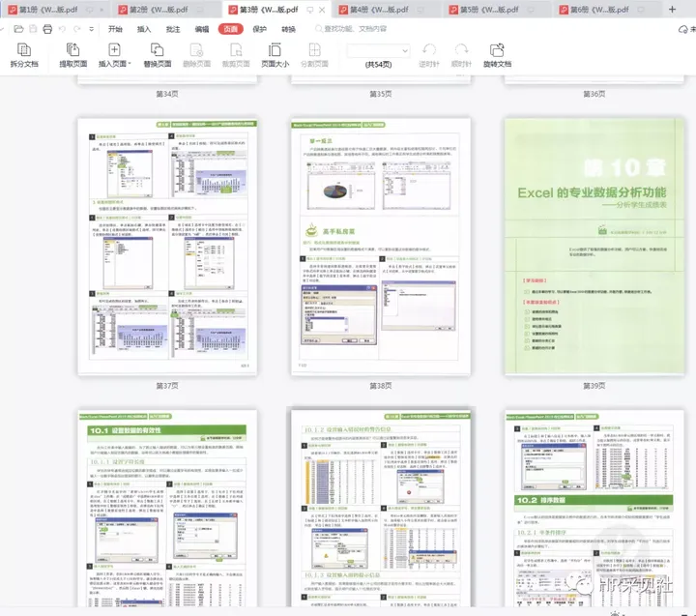Open the 开始 (Home) ribbon tab
Image resolution: width=696 pixels, height=616 pixels.
[115, 29]
